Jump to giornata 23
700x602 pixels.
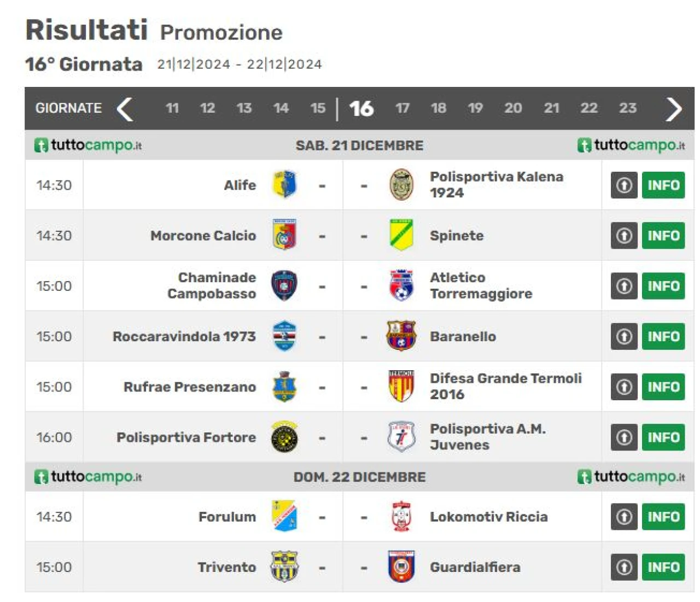point(628,108)
